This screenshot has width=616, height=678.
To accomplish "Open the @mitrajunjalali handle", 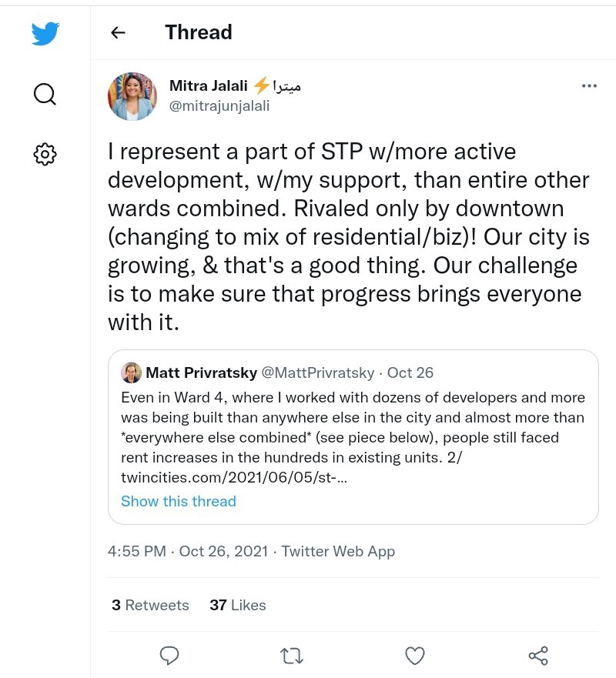I will click(219, 106).
